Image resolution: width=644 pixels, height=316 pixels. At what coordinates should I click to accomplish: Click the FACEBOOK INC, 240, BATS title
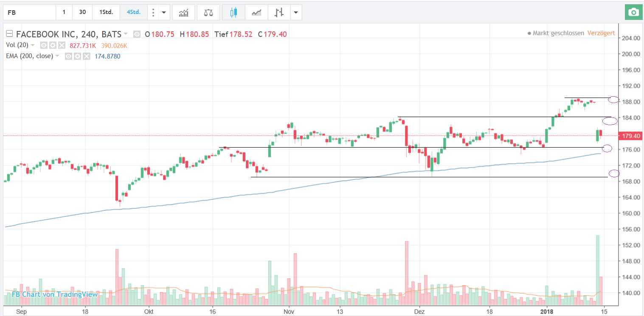point(69,34)
